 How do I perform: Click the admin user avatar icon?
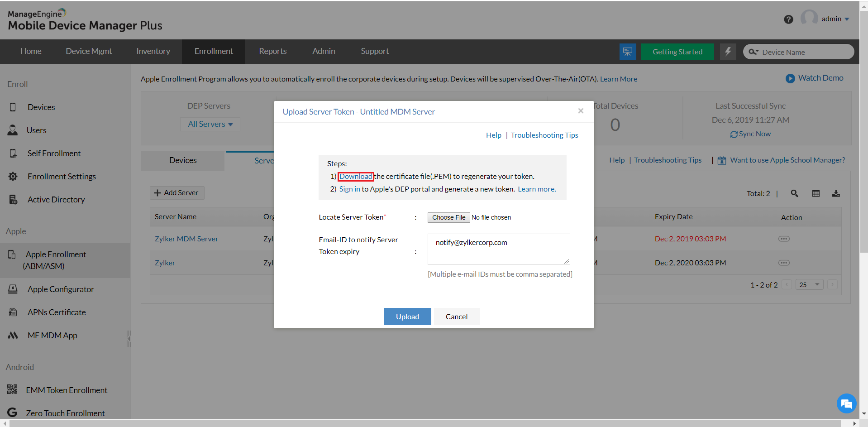tap(809, 18)
